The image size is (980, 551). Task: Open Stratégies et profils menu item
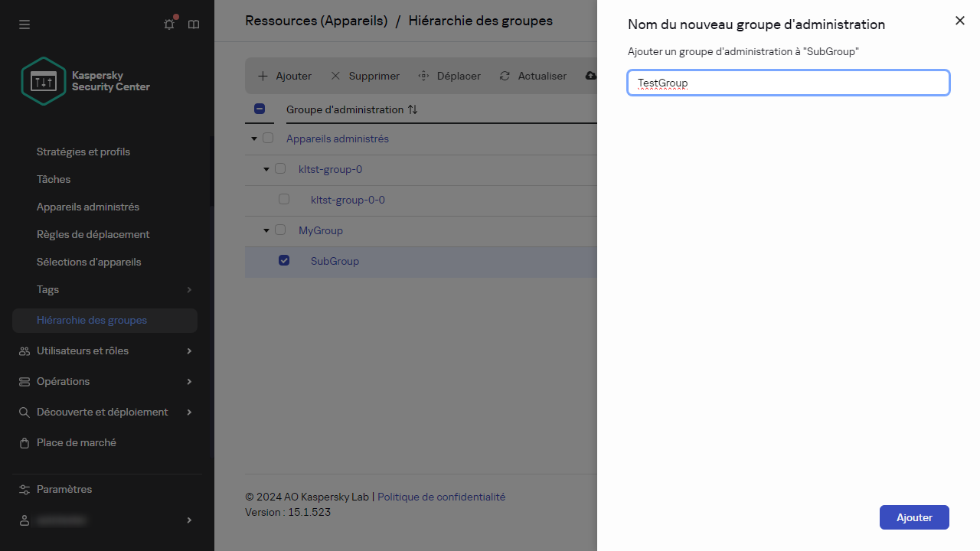83,152
